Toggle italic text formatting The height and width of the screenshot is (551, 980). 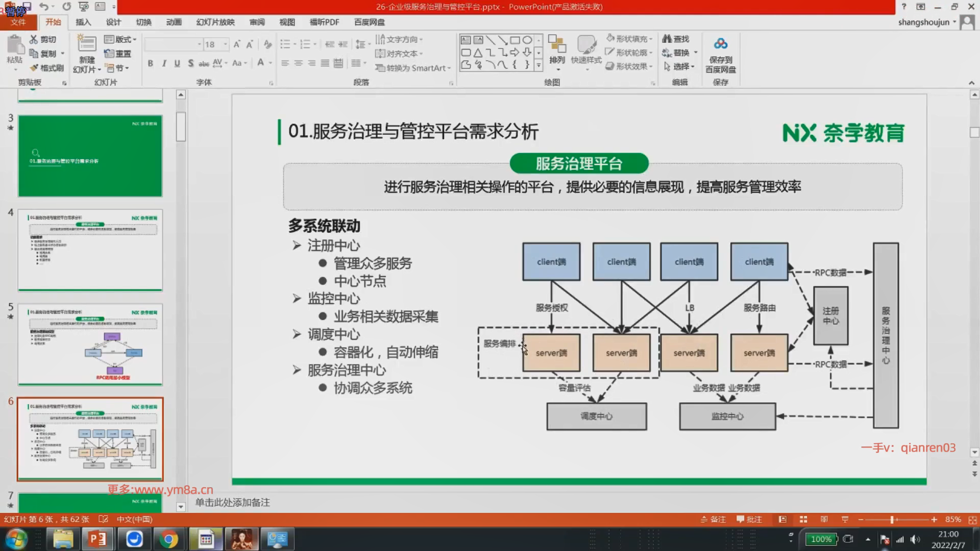click(x=164, y=63)
